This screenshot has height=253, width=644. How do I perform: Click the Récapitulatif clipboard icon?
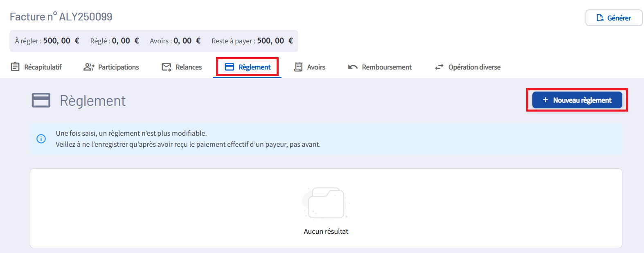coord(15,67)
